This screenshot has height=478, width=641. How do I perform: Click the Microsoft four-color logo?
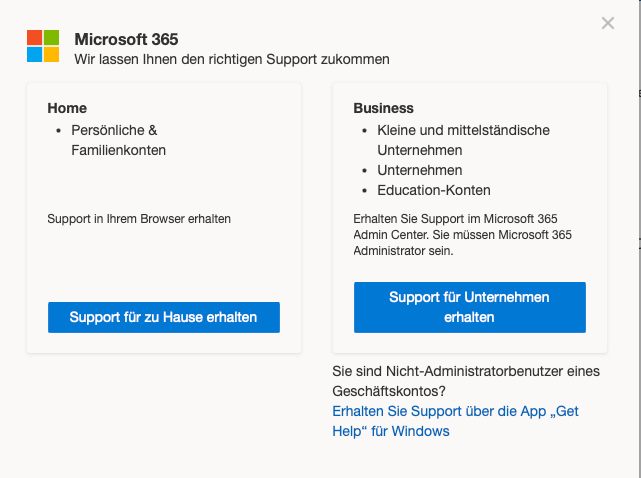pyautogui.click(x=43, y=46)
